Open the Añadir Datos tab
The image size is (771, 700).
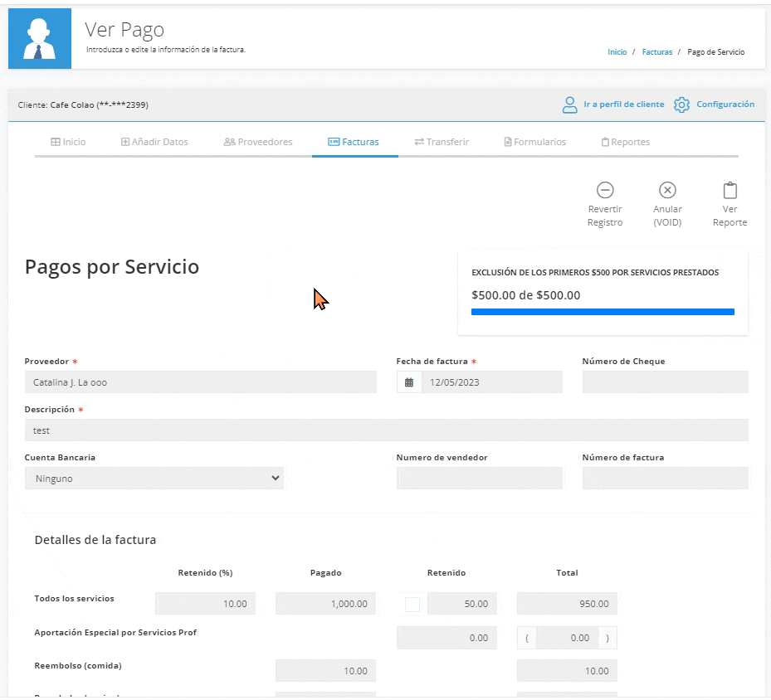pyautogui.click(x=154, y=142)
